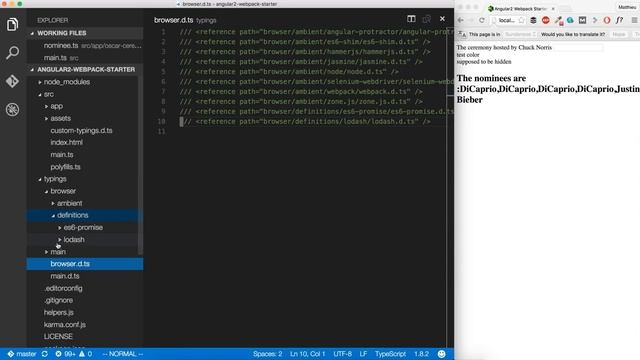Open errors count 99+ in status bar

[x=65, y=354]
